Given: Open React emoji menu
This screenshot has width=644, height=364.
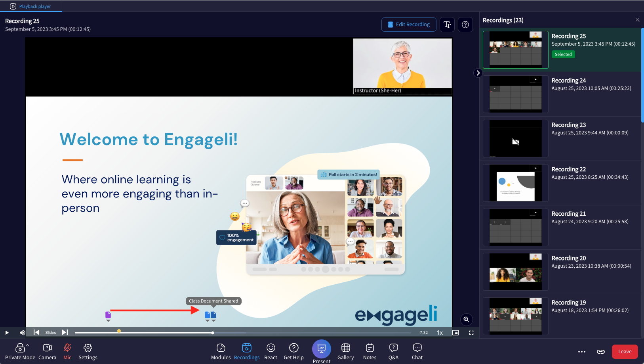Looking at the screenshot, I should 271,352.
